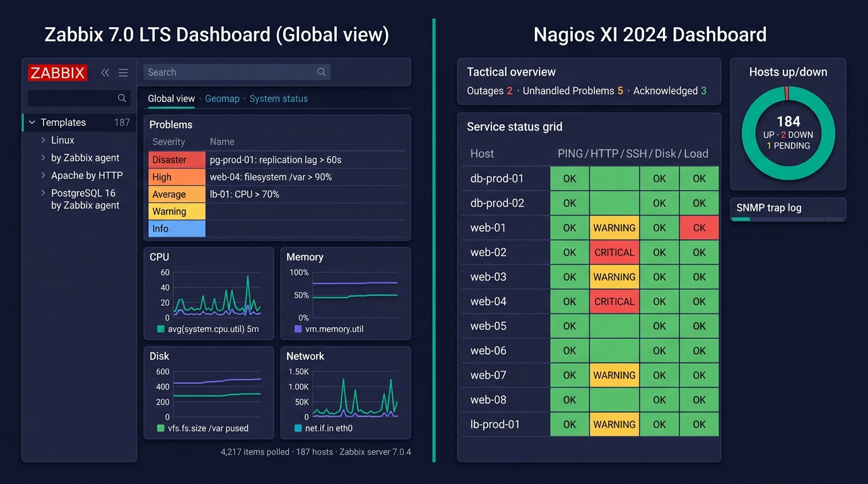Viewport: 868px width, 484px height.
Task: Open the hamburger menu beside Zabbix logo
Action: point(123,72)
